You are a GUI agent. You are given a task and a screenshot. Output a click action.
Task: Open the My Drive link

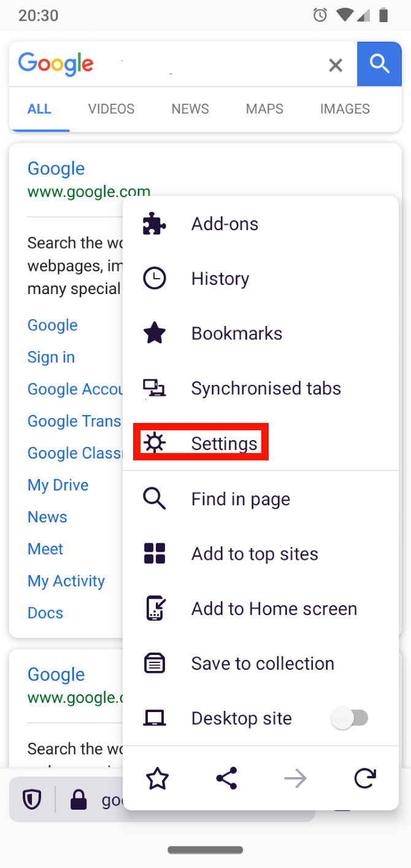pyautogui.click(x=58, y=485)
